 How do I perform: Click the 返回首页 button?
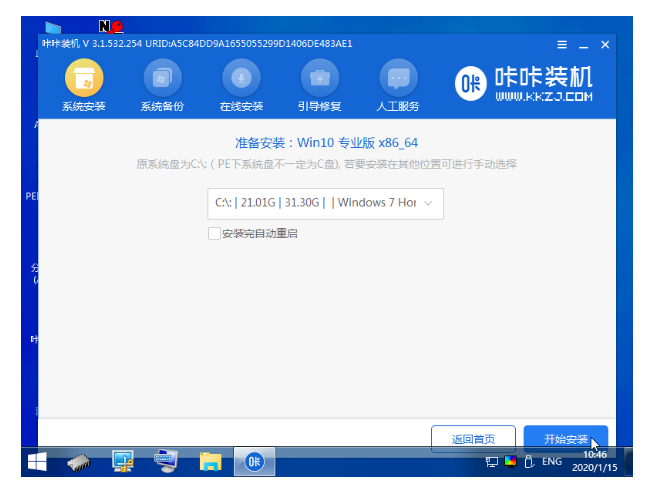pyautogui.click(x=473, y=439)
